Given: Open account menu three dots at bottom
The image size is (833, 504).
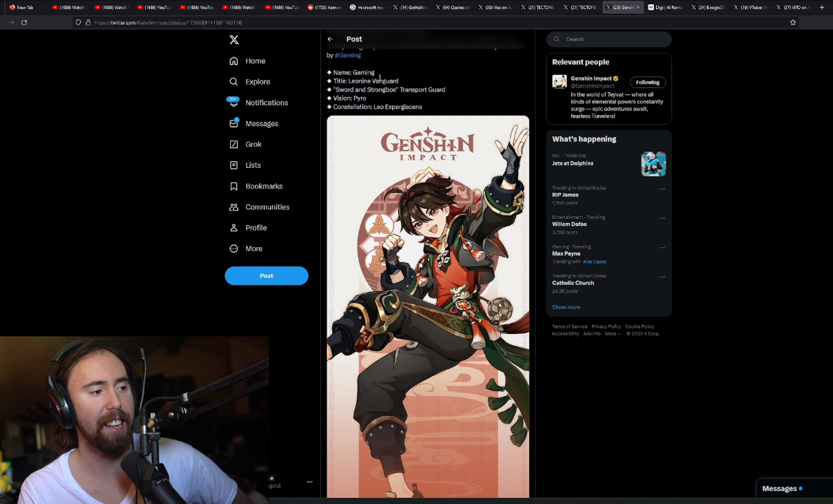Looking at the screenshot, I should 309,482.
